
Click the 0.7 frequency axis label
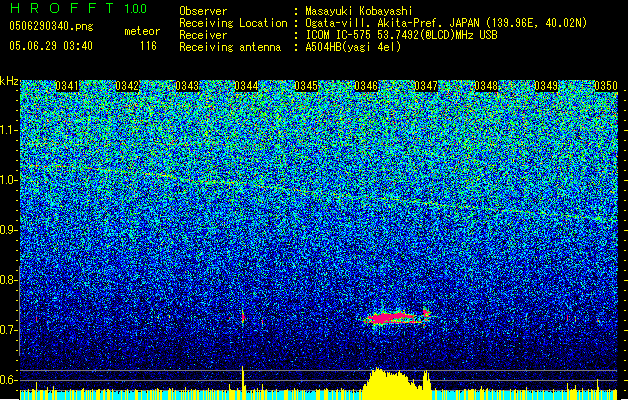(x=9, y=330)
